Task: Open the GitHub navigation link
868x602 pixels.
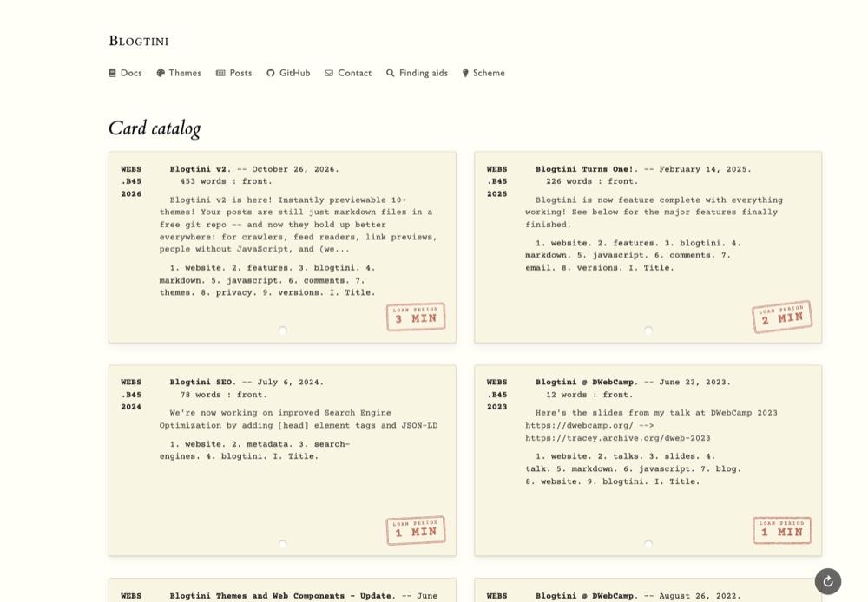Action: (288, 73)
